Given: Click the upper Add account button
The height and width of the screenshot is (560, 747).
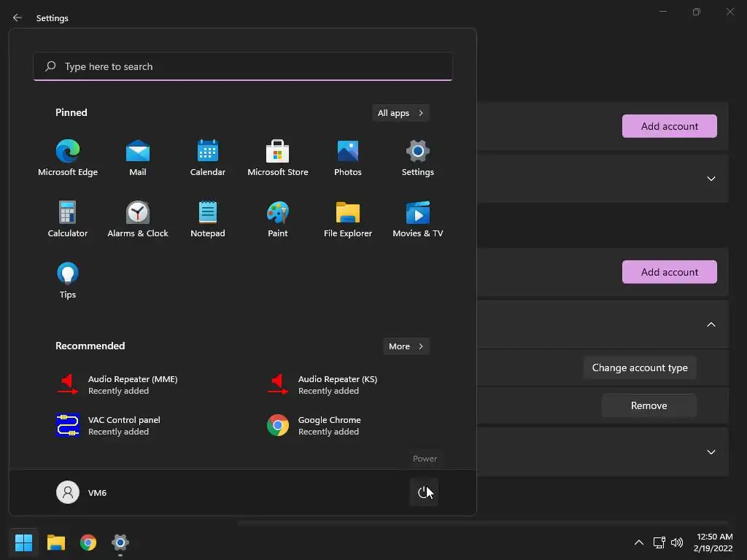Looking at the screenshot, I should pos(670,126).
